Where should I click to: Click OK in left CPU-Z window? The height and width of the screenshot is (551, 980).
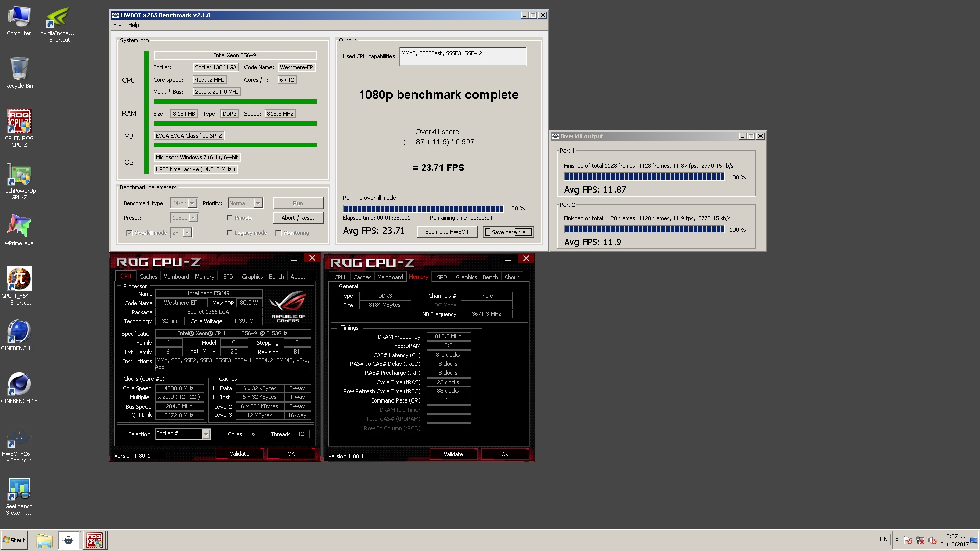291,454
